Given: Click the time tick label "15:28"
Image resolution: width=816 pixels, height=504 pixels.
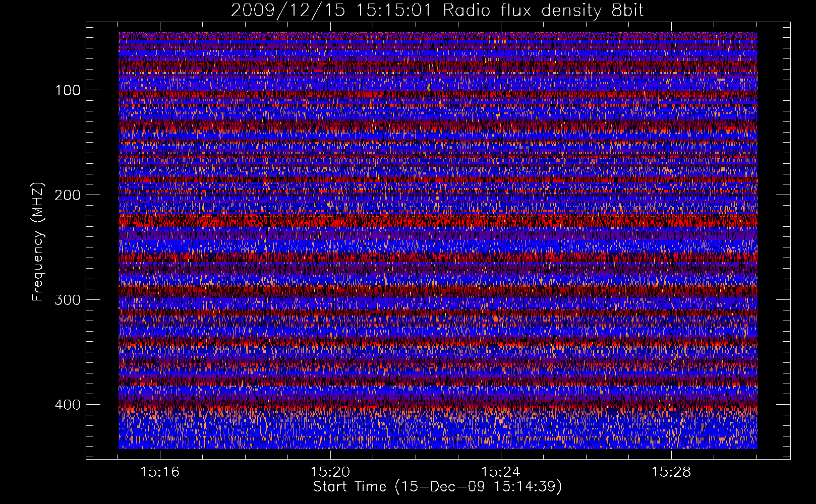Looking at the screenshot, I should tap(671, 472).
